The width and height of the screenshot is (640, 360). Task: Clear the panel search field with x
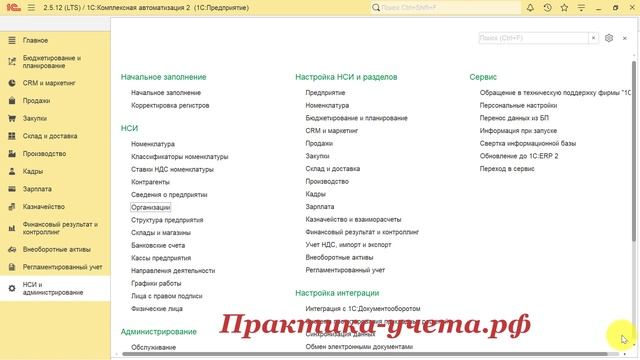pyautogui.click(x=593, y=38)
